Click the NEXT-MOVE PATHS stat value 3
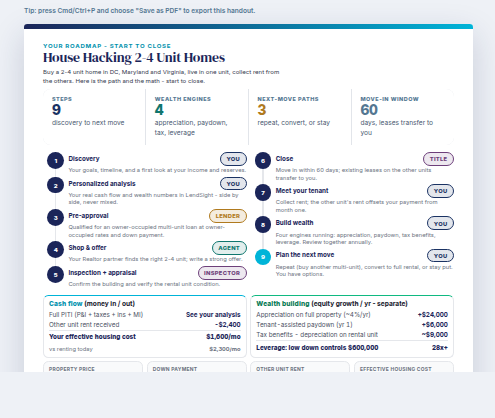The width and height of the screenshot is (495, 418). tap(262, 110)
